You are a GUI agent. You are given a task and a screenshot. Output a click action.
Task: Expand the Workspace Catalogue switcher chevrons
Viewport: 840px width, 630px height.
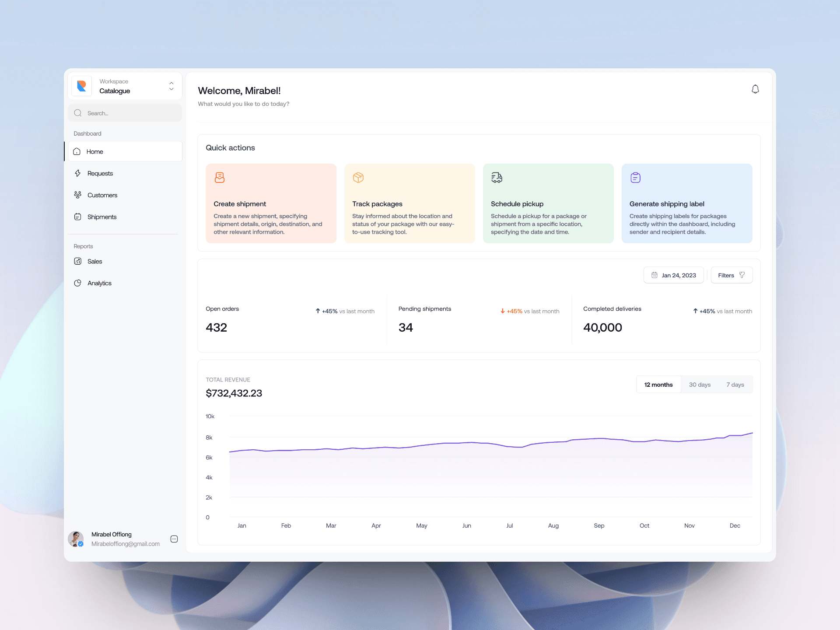[171, 86]
